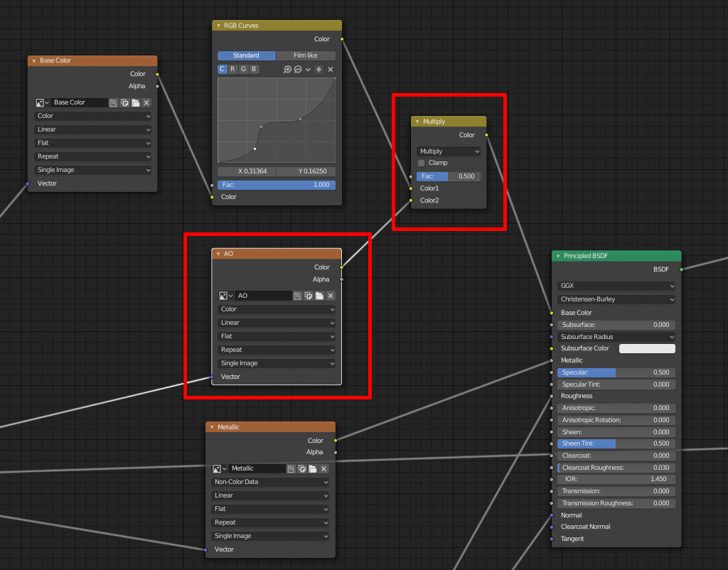Switch curve tone to Standard

point(247,55)
